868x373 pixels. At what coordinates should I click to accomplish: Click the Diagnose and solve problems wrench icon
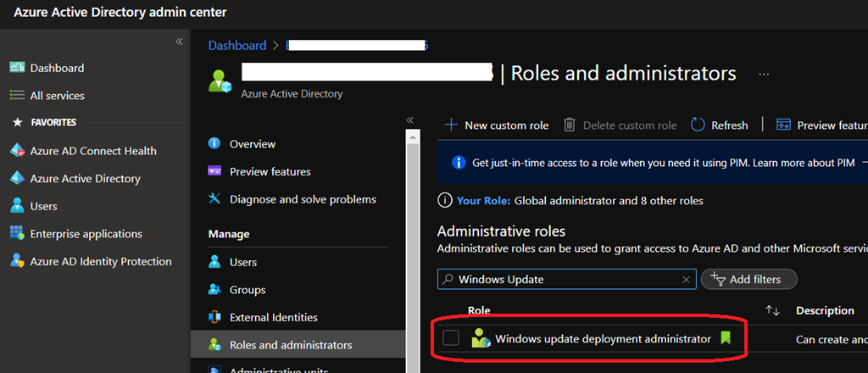214,199
